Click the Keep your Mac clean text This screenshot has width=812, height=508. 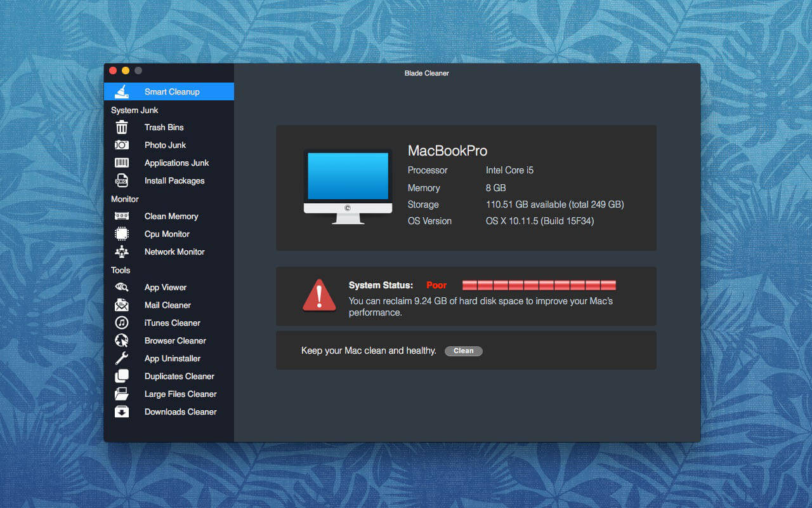coord(369,351)
